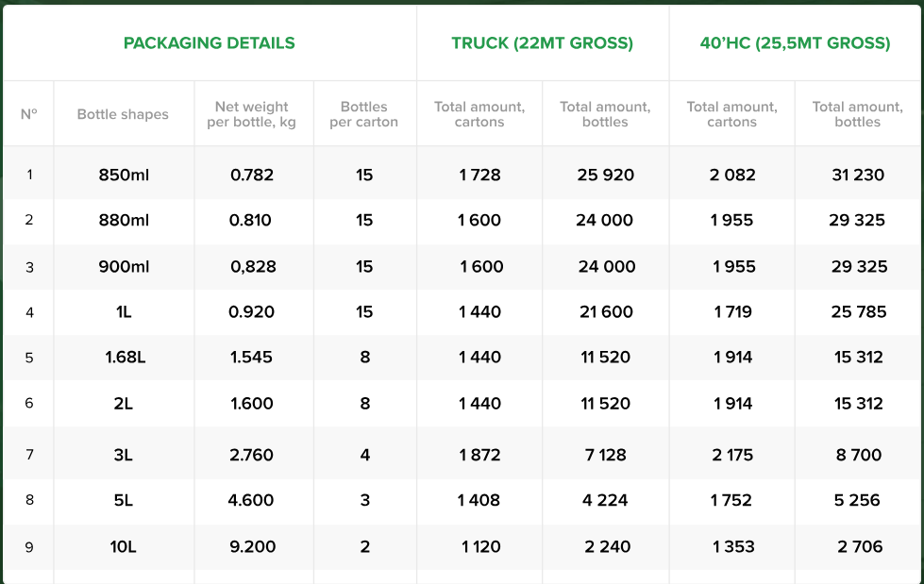Select container cartons value 1 353
This screenshot has height=584, width=924.
click(x=733, y=547)
